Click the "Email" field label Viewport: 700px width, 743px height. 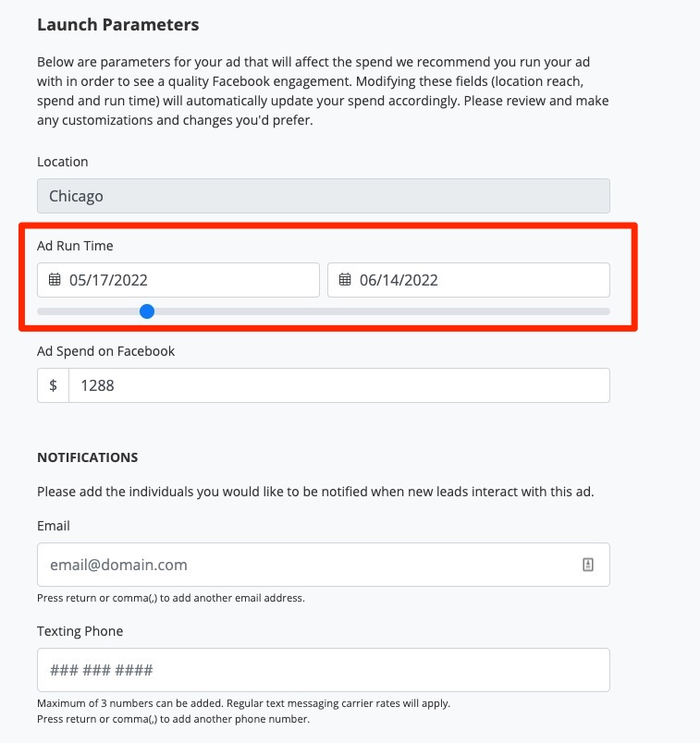click(x=54, y=526)
